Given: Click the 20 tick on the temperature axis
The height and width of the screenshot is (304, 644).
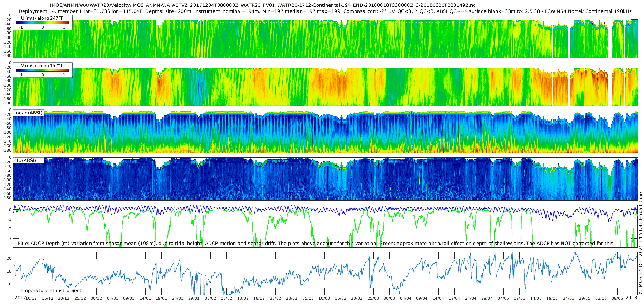Looking at the screenshot, I should click(x=9, y=258).
